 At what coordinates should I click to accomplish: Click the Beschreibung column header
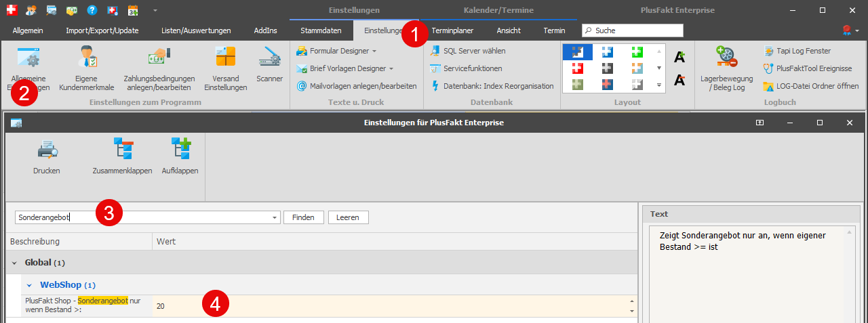(79, 241)
